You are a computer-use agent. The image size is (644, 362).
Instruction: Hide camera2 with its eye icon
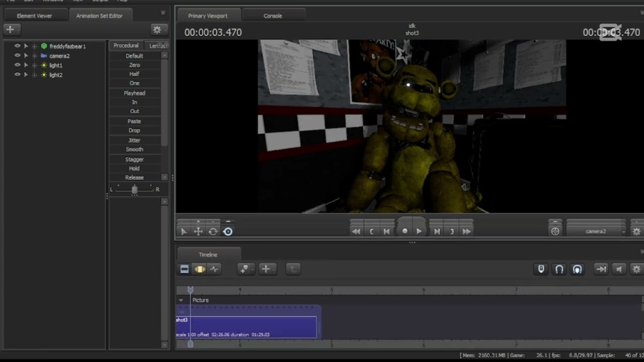click(17, 56)
